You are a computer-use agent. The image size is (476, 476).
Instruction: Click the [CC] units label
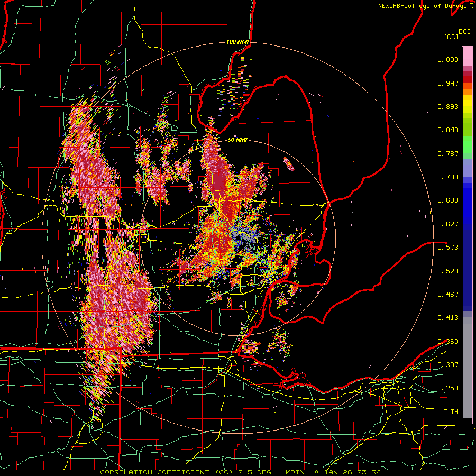click(x=452, y=36)
